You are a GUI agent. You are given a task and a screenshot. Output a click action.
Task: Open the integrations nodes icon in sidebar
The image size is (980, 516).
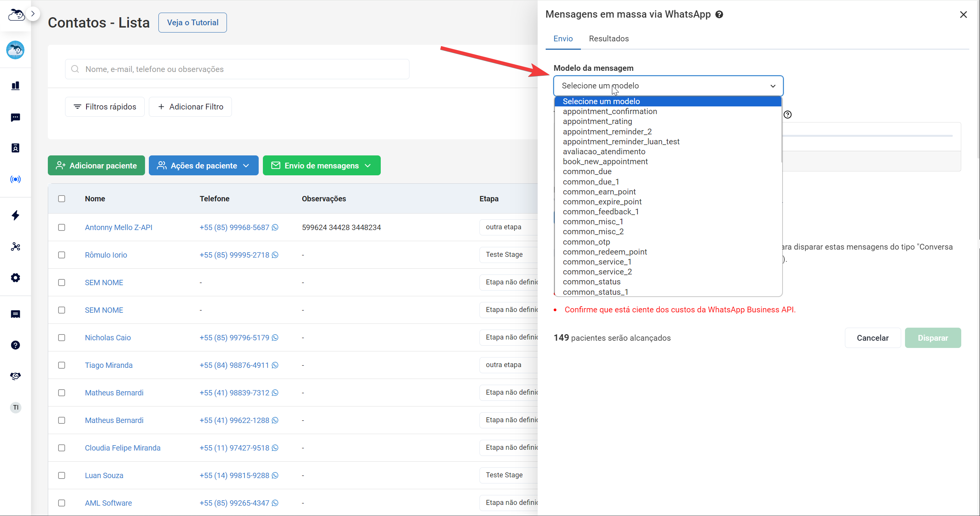click(x=15, y=247)
